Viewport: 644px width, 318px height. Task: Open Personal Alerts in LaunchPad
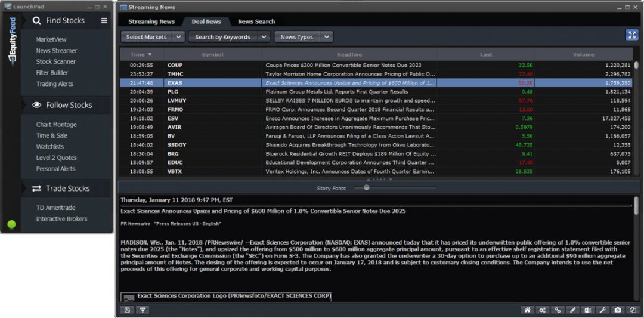55,169
